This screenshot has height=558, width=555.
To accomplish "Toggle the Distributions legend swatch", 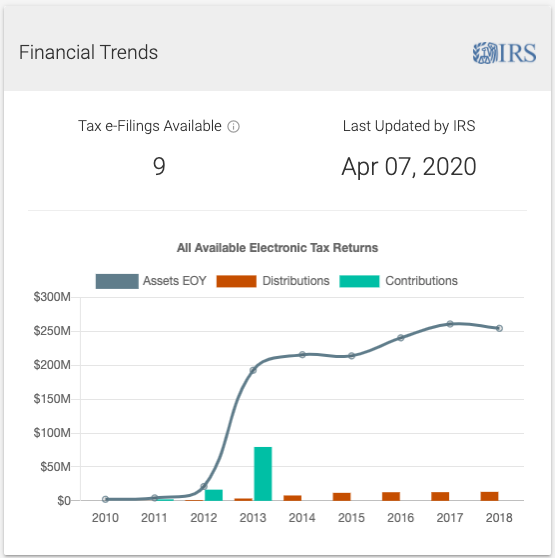I will pos(236,281).
